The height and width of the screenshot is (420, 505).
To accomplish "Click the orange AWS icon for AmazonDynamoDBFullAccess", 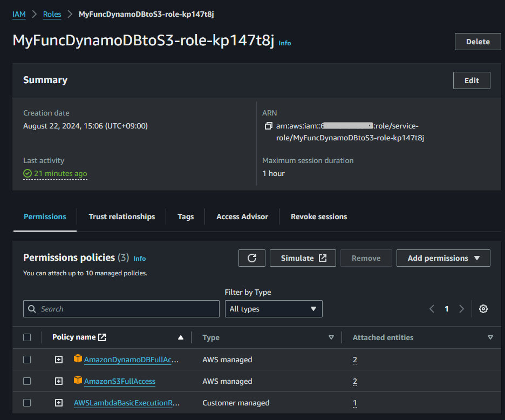I will click(x=78, y=358).
